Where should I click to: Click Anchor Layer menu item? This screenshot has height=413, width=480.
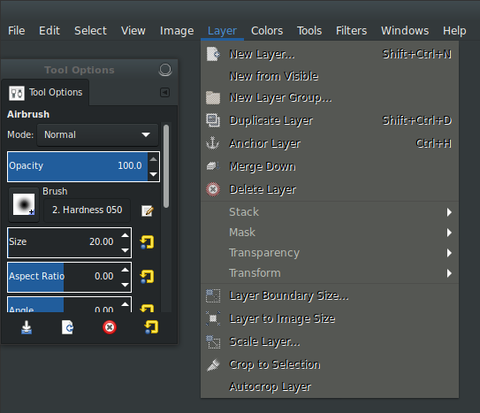pos(330,143)
